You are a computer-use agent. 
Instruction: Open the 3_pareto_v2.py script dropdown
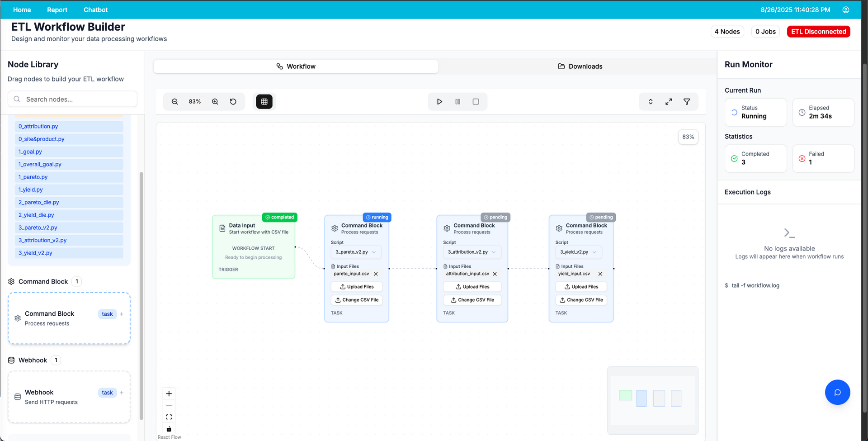[356, 252]
